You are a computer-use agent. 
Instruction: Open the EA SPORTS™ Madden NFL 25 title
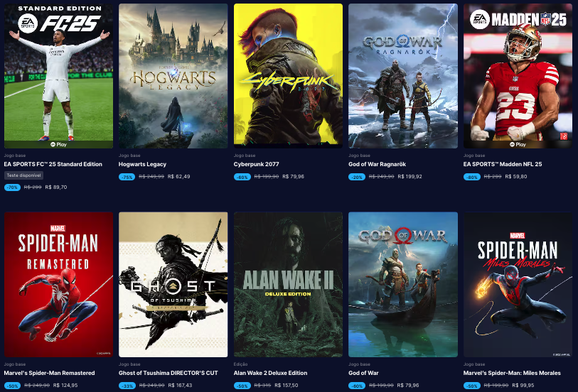503,164
